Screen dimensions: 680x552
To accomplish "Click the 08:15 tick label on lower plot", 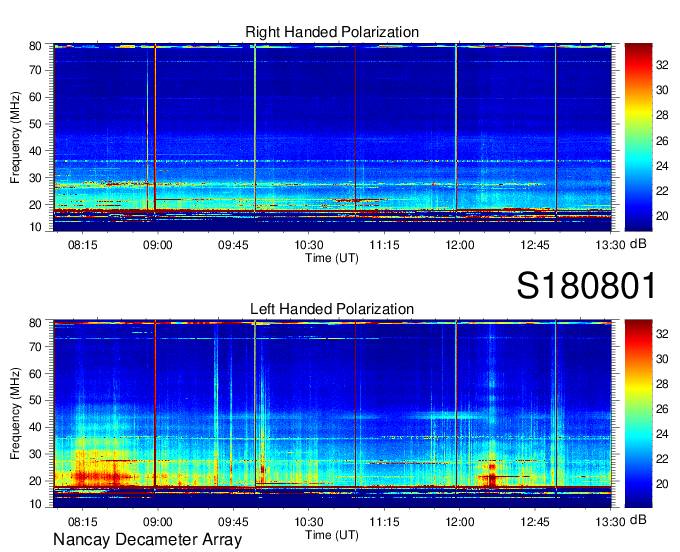I will coord(82,522).
